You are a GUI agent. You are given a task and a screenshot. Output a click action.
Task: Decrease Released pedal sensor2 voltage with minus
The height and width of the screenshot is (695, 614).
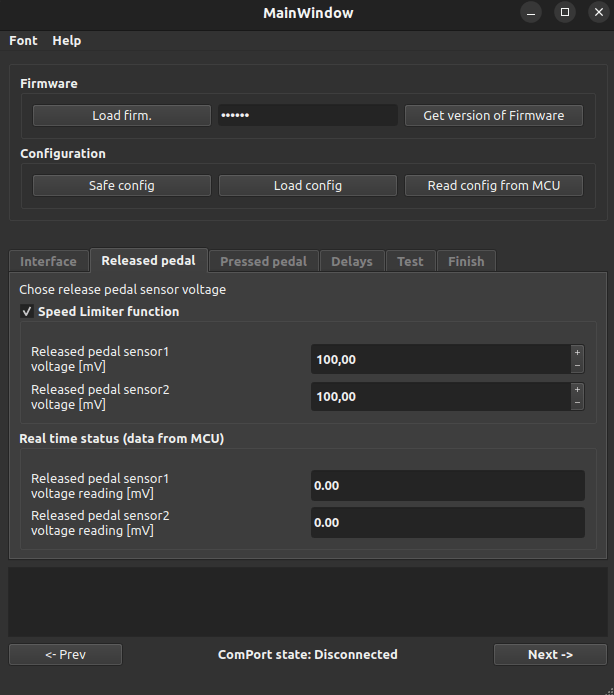577,403
